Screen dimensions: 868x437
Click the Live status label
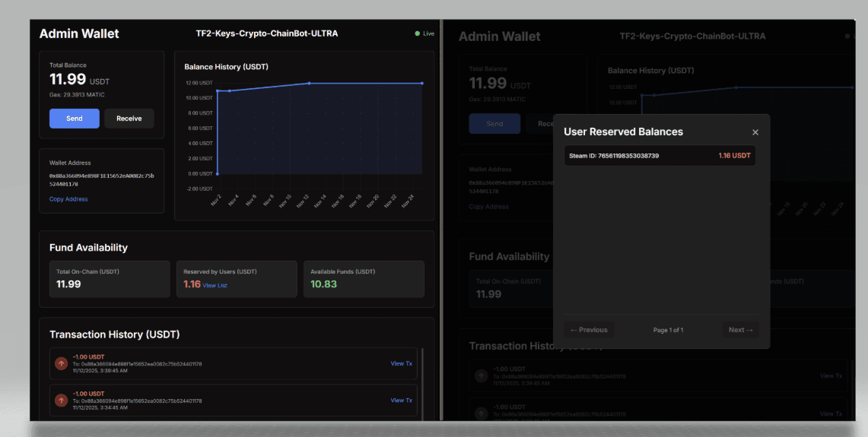[x=428, y=33]
